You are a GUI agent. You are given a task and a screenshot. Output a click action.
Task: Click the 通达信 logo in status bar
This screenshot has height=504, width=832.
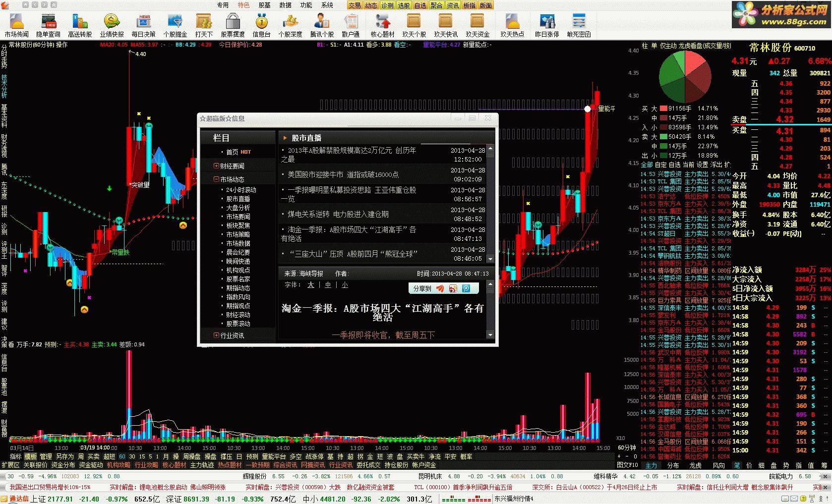click(x=15, y=499)
